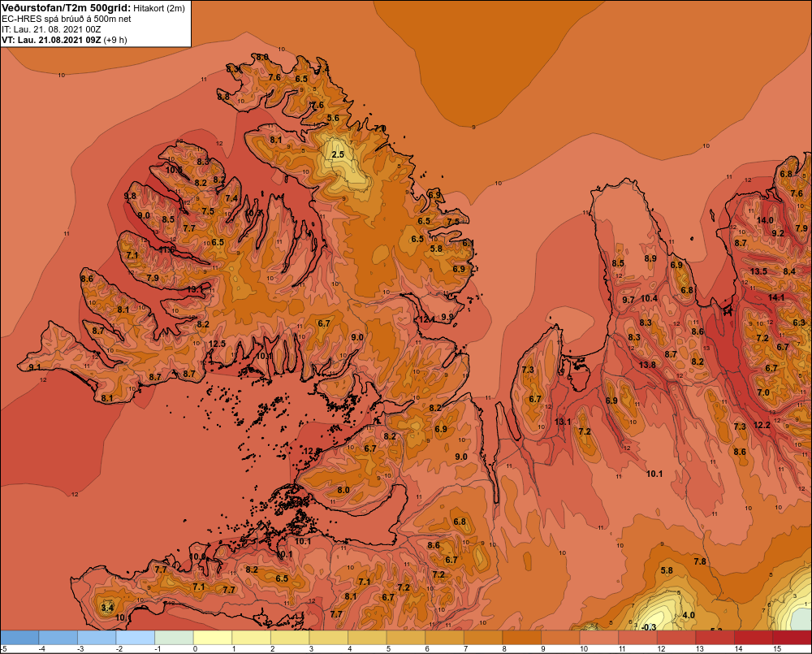Click the legend scale label '15'
Image resolution: width=812 pixels, height=654 pixels.
click(x=777, y=649)
